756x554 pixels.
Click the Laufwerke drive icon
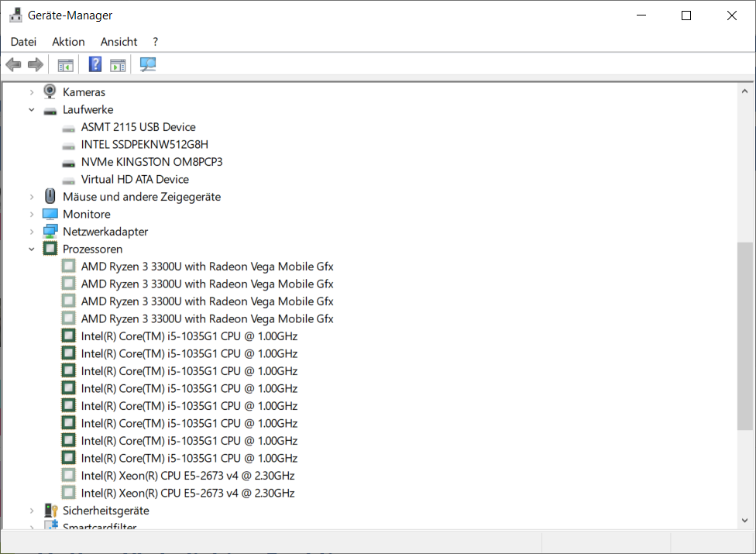pos(50,111)
